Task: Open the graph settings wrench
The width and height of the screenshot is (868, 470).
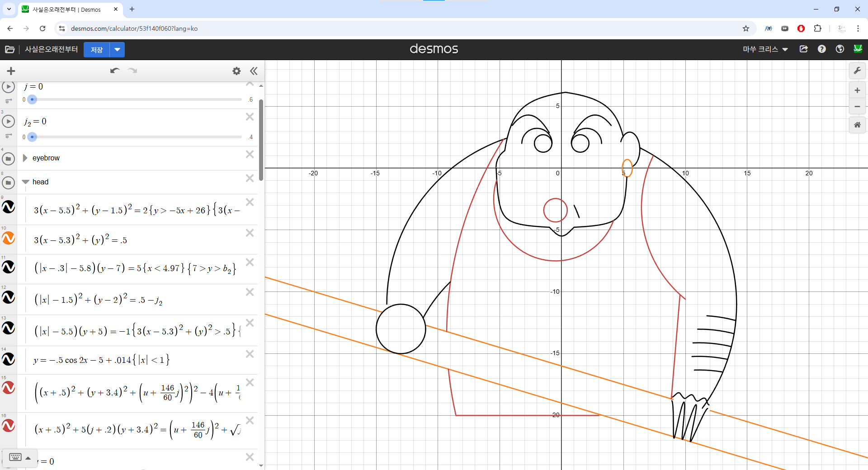Action: click(857, 71)
